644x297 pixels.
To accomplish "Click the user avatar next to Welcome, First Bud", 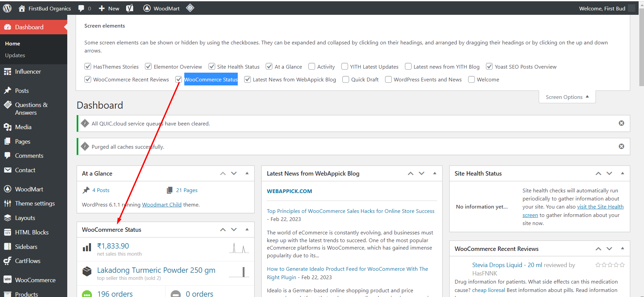I will pyautogui.click(x=632, y=8).
